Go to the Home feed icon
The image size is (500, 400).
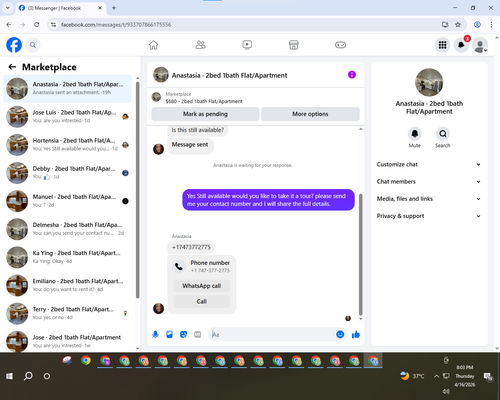pyautogui.click(x=153, y=45)
